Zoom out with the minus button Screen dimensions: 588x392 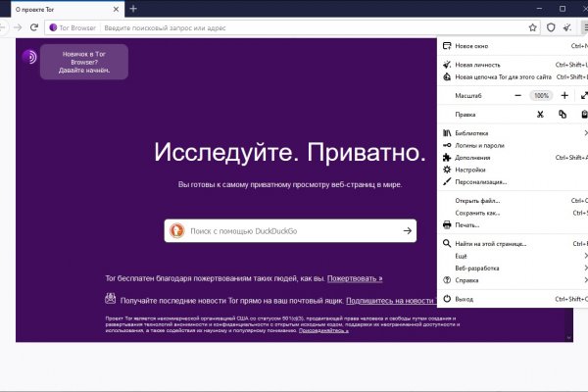pyautogui.click(x=516, y=96)
